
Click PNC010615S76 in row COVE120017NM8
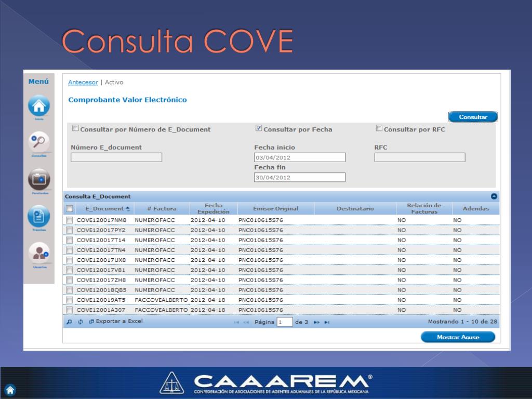tap(261, 220)
